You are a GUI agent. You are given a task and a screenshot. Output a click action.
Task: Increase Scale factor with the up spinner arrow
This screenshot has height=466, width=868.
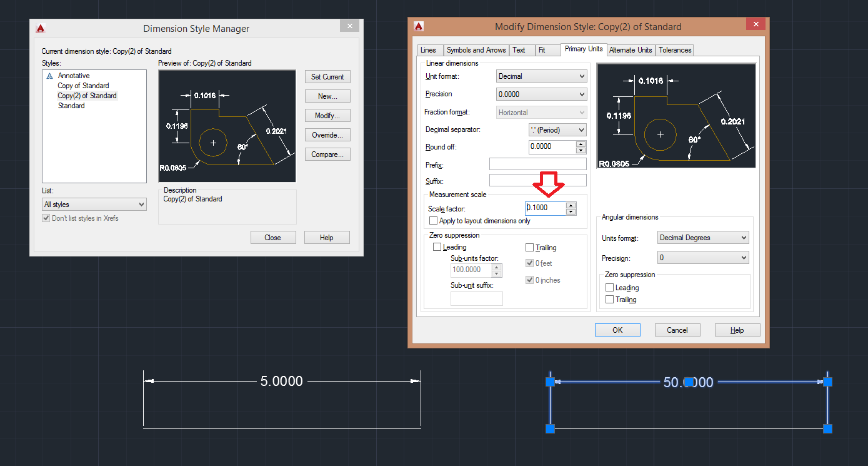(x=571, y=205)
